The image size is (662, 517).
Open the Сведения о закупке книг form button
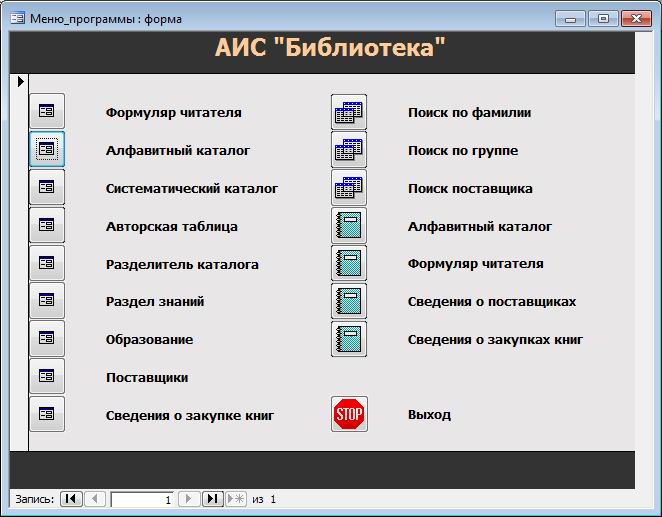[x=47, y=414]
